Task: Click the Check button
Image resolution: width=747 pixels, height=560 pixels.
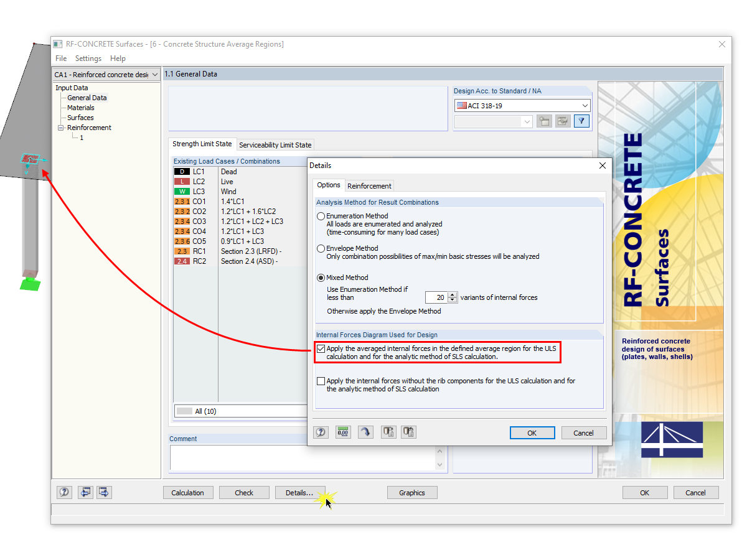Action: click(244, 492)
